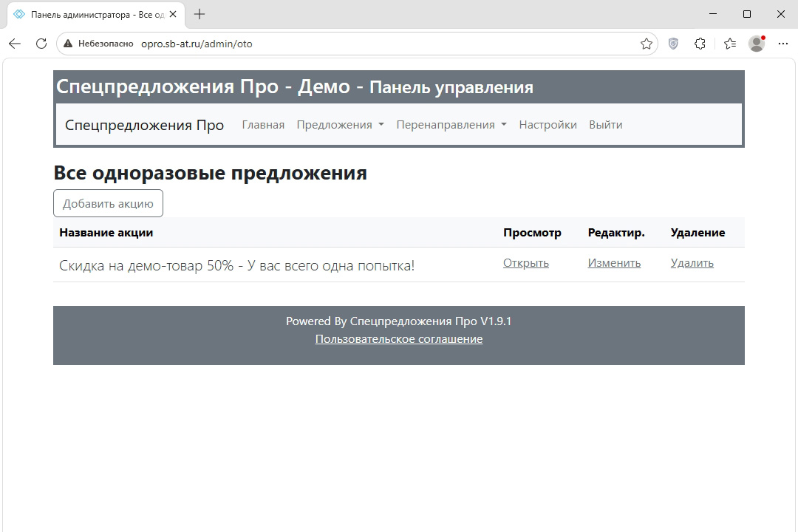Click the Добавить акцию button
The image size is (798, 532).
coord(108,203)
